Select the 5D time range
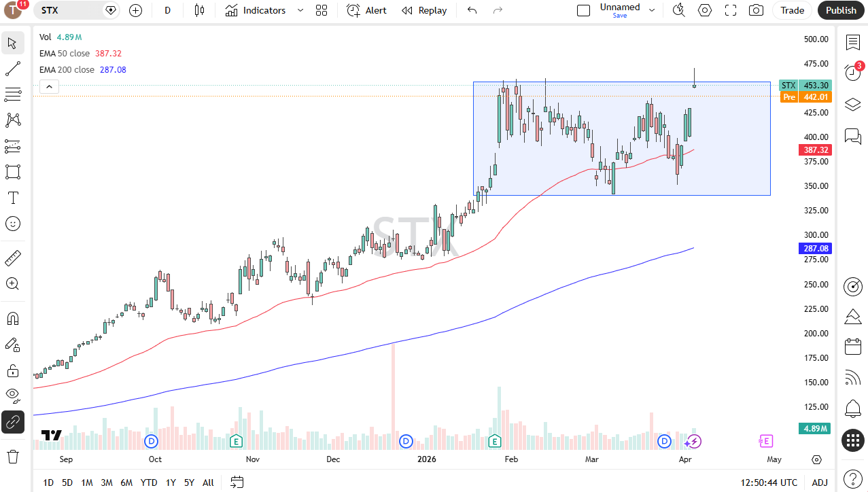868x492 pixels. pyautogui.click(x=67, y=482)
